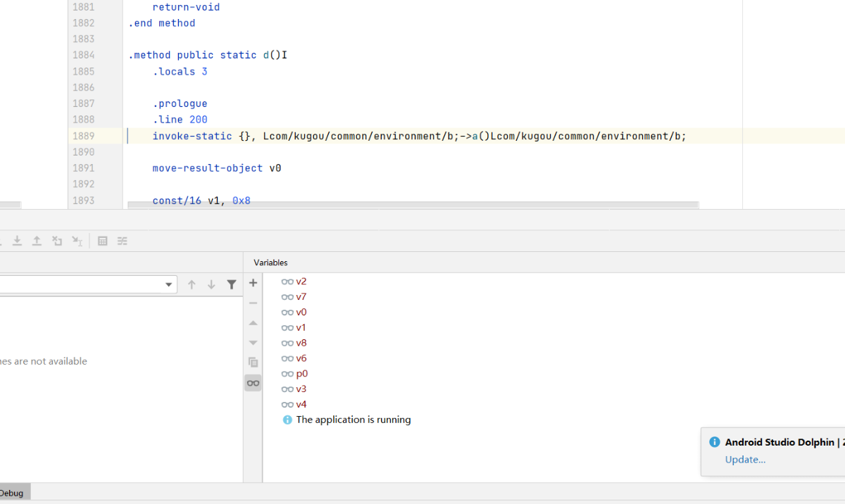Click the duplicate watch copy icon
The image size is (845, 504).
[254, 363]
